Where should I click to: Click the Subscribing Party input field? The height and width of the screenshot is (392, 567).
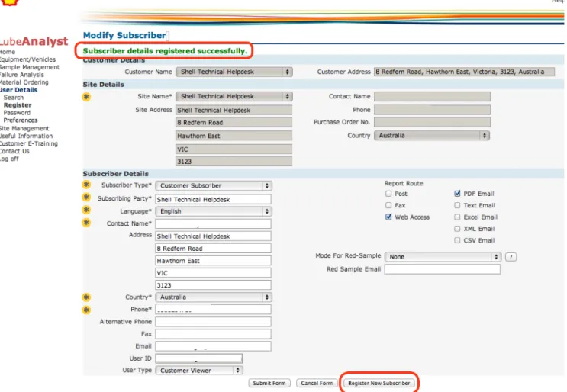pyautogui.click(x=214, y=200)
